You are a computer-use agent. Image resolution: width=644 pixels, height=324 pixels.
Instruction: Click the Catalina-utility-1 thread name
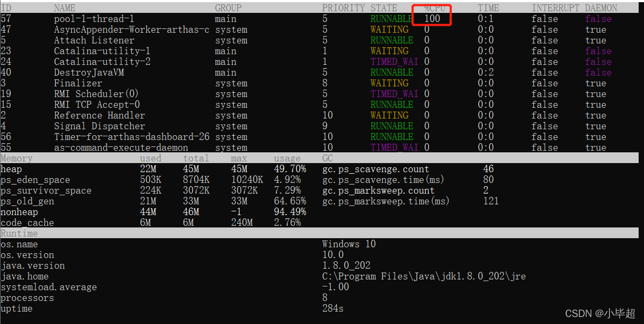[102, 51]
